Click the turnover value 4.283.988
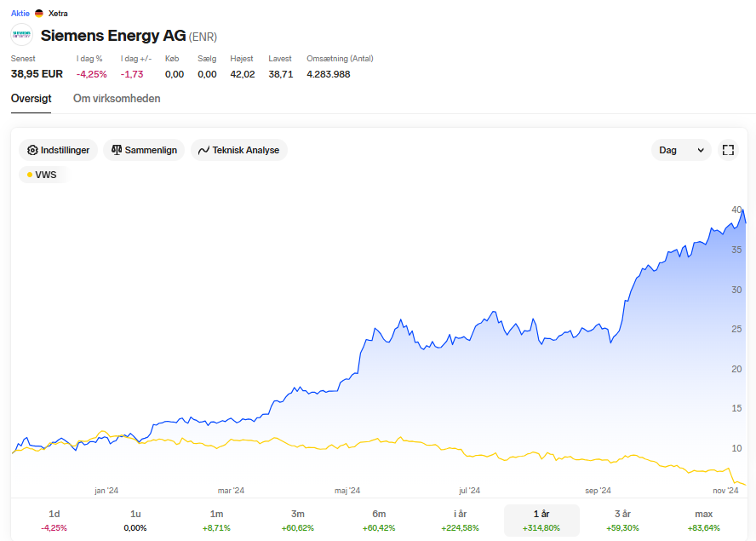Image resolution: width=756 pixels, height=541 pixels. pos(329,74)
